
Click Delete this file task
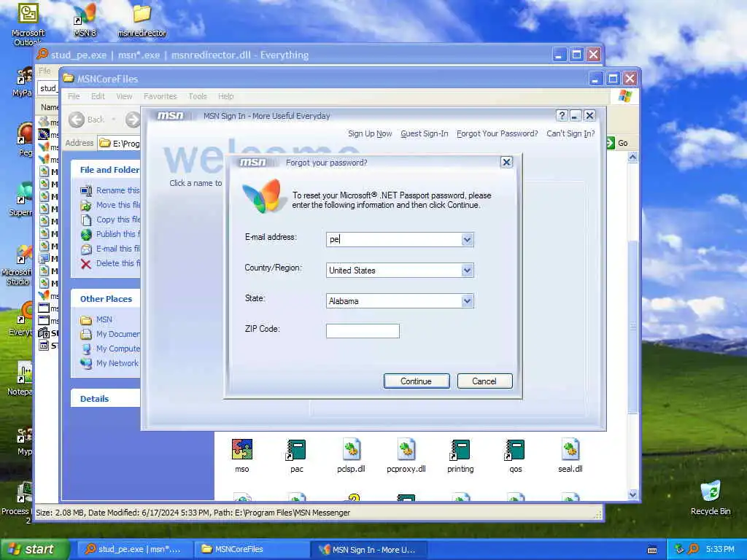click(111, 263)
